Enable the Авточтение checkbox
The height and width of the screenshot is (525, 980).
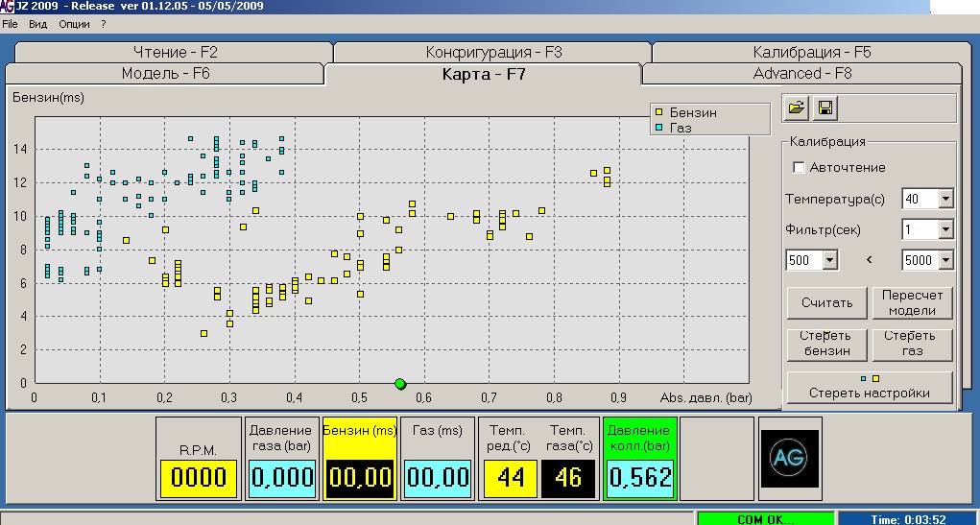(x=799, y=168)
